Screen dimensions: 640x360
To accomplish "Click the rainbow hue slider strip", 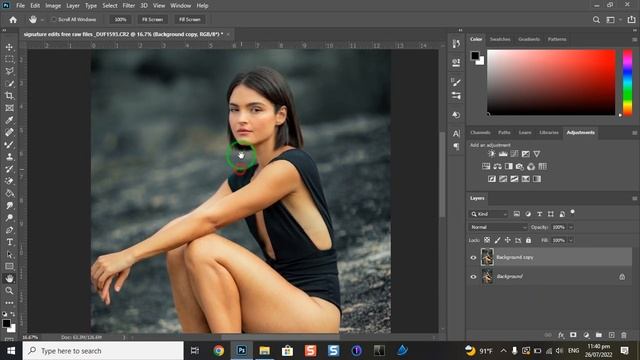I will click(x=627, y=82).
